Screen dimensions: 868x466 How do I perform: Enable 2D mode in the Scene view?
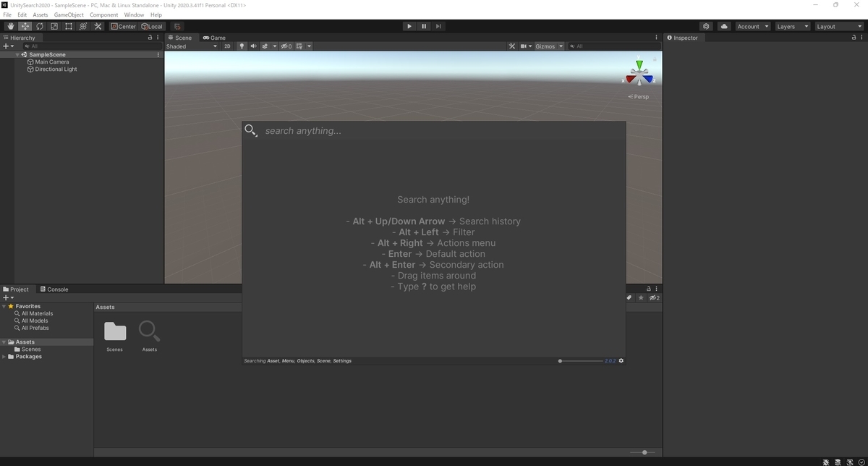click(x=227, y=46)
